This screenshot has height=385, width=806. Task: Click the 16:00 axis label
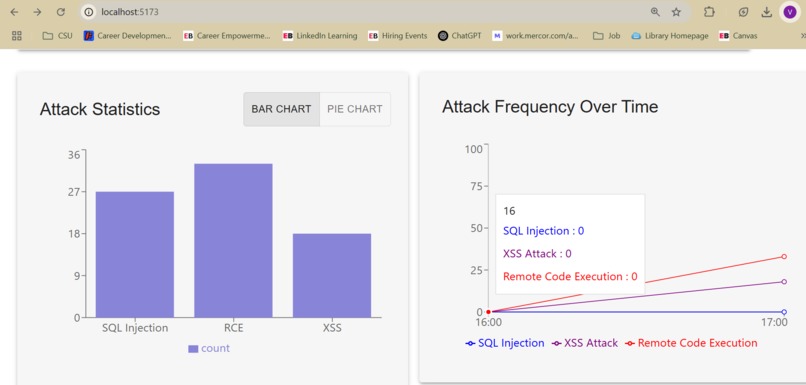[488, 323]
